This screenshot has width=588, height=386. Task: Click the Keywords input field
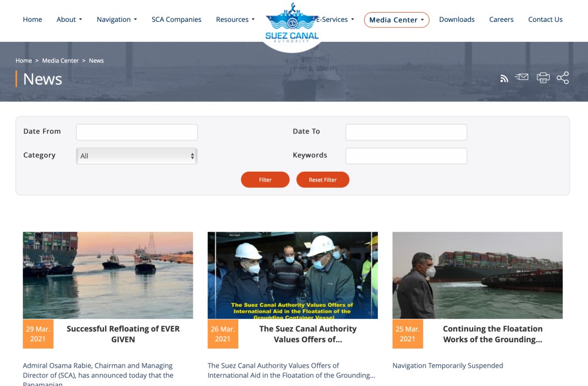[406, 156]
